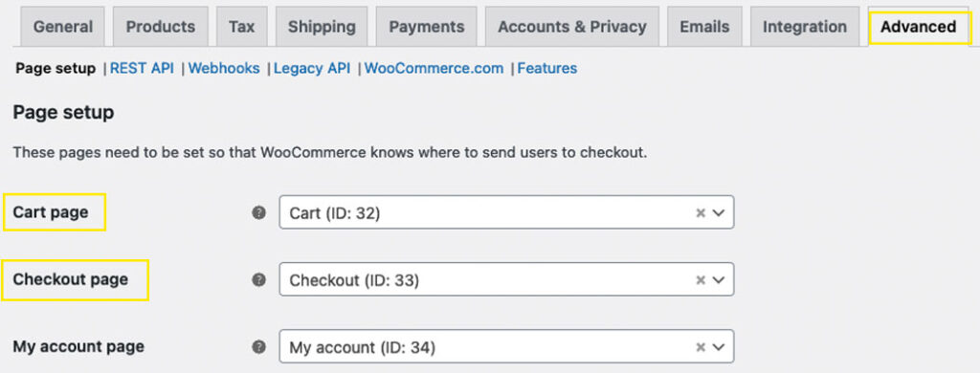The image size is (980, 373).
Task: Clear the Checkout page selection
Action: pyautogui.click(x=701, y=280)
